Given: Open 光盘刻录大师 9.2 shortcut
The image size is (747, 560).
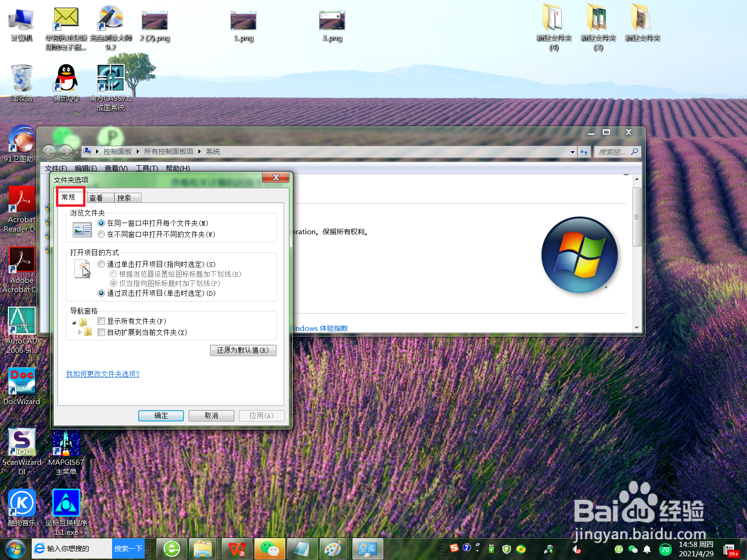Looking at the screenshot, I should (x=111, y=27).
